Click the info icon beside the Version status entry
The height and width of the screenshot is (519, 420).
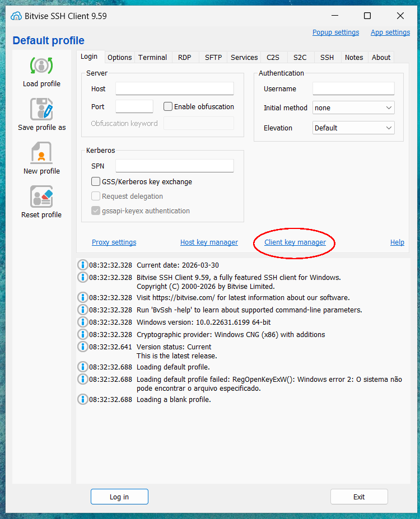(x=82, y=346)
